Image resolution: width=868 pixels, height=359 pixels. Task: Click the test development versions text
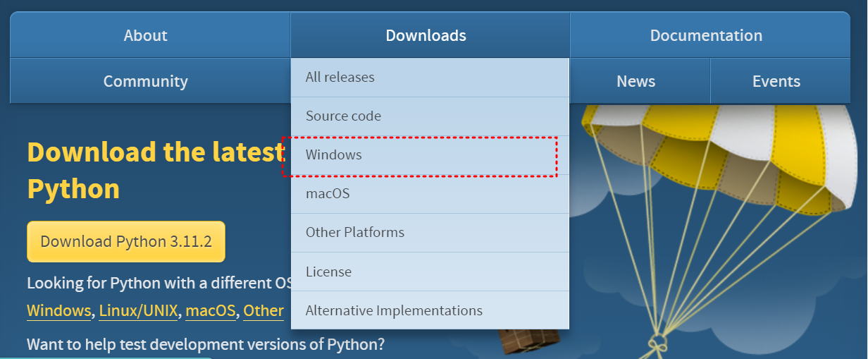coord(206,345)
